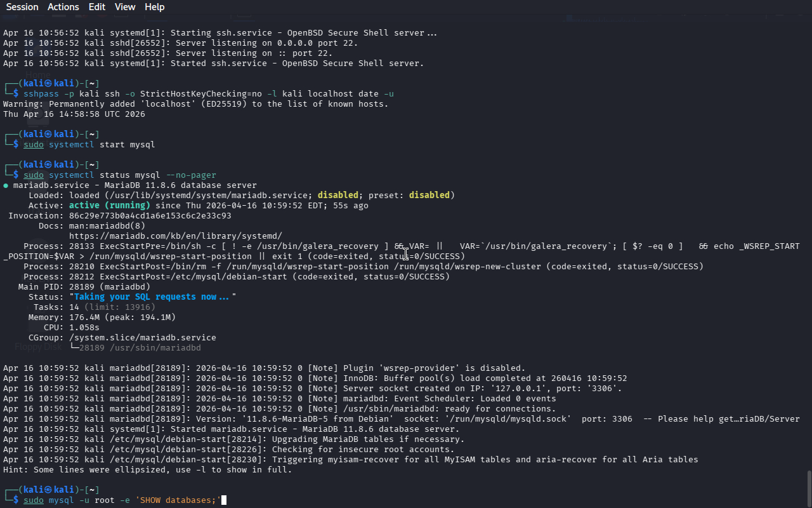
Task: Click the 'Memory: 176.4M' line
Action: [101, 317]
